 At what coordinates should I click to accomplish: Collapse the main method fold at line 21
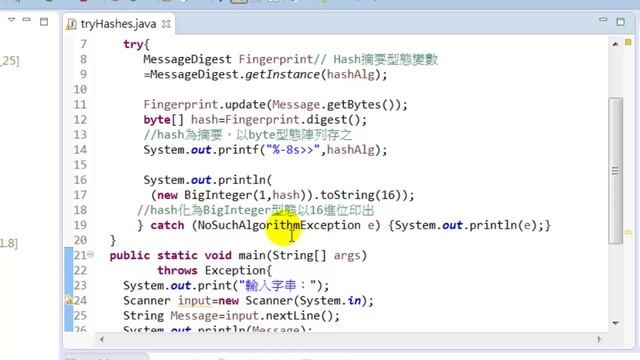click(x=90, y=255)
